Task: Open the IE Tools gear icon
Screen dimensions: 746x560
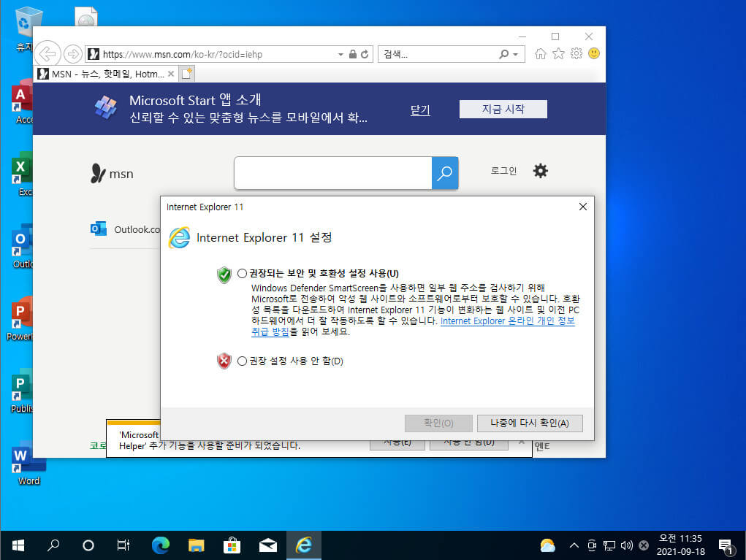Action: point(576,54)
